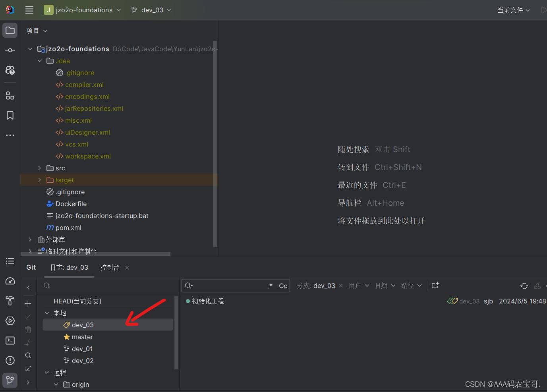The width and height of the screenshot is (547, 392).
Task: Click the new branch plus icon
Action: pyautogui.click(x=28, y=304)
